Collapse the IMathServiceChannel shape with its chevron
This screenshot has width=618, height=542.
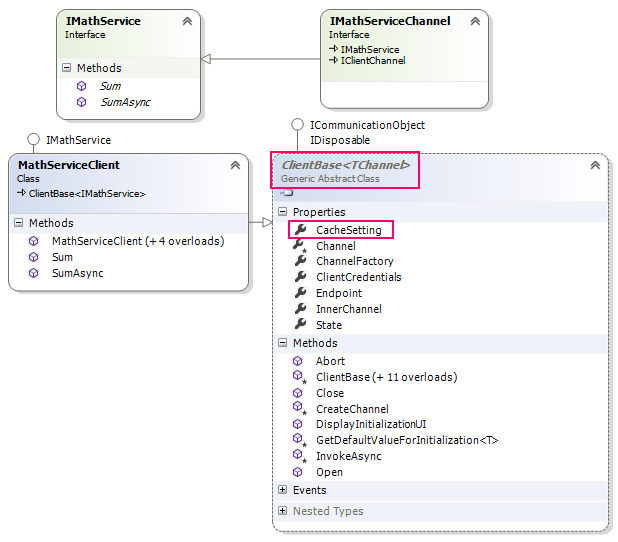pyautogui.click(x=475, y=21)
